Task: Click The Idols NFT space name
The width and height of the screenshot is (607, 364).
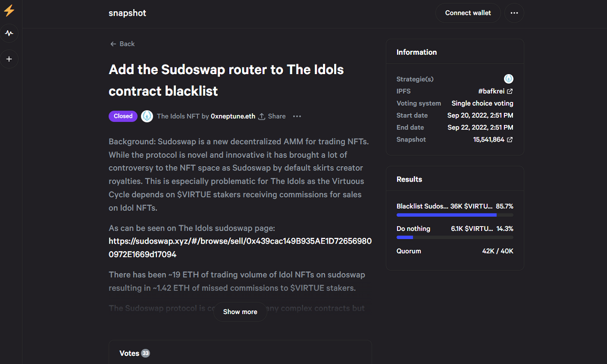Action: coord(178,116)
